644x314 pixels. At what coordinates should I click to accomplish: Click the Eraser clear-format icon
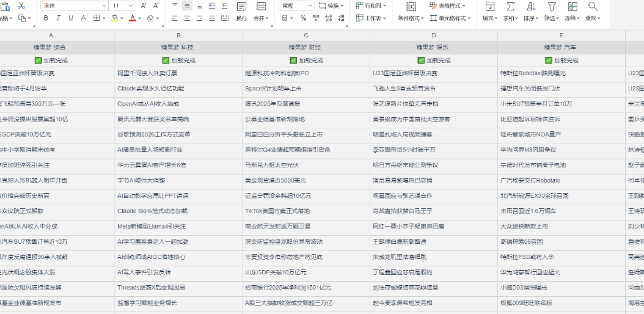150,18
